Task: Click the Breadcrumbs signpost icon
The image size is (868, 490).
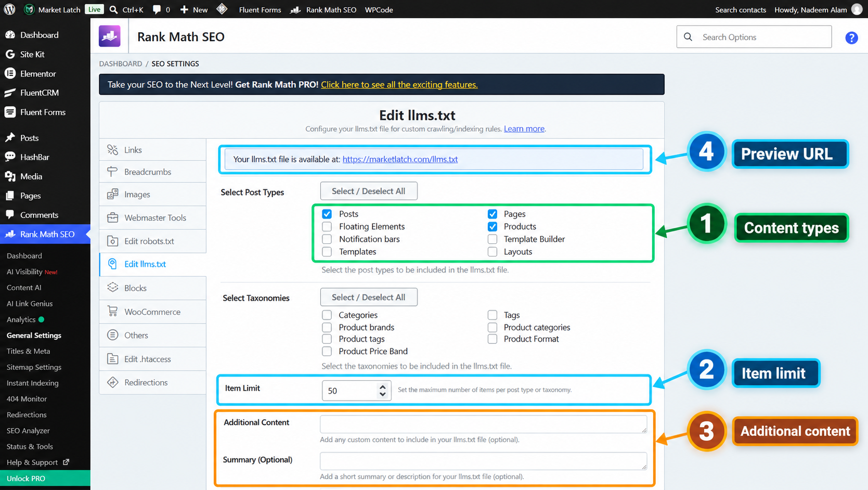Action: tap(112, 172)
